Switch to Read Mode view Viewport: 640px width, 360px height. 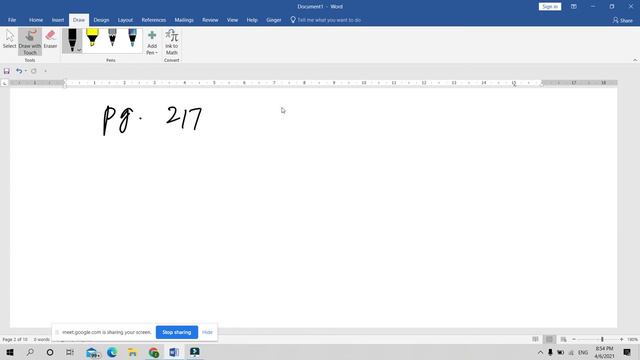(x=535, y=339)
